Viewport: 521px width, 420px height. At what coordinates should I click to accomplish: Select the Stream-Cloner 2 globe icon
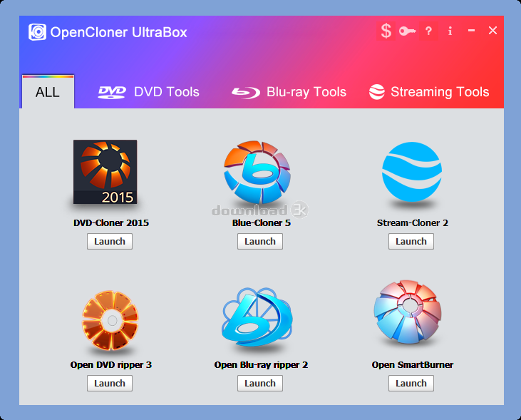(412, 172)
